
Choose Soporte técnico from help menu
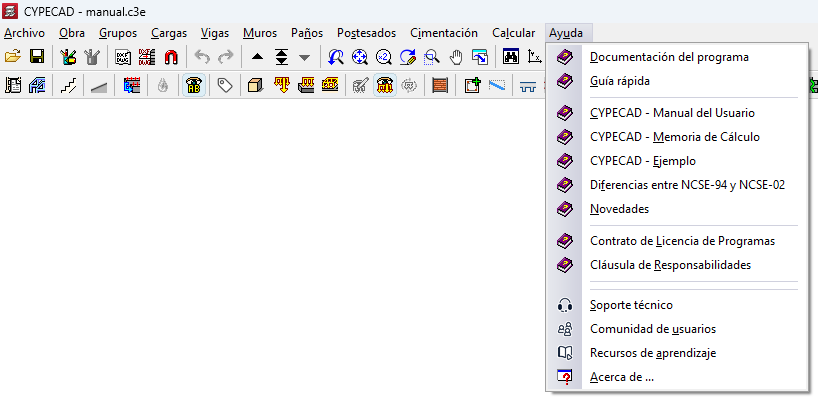click(630, 305)
